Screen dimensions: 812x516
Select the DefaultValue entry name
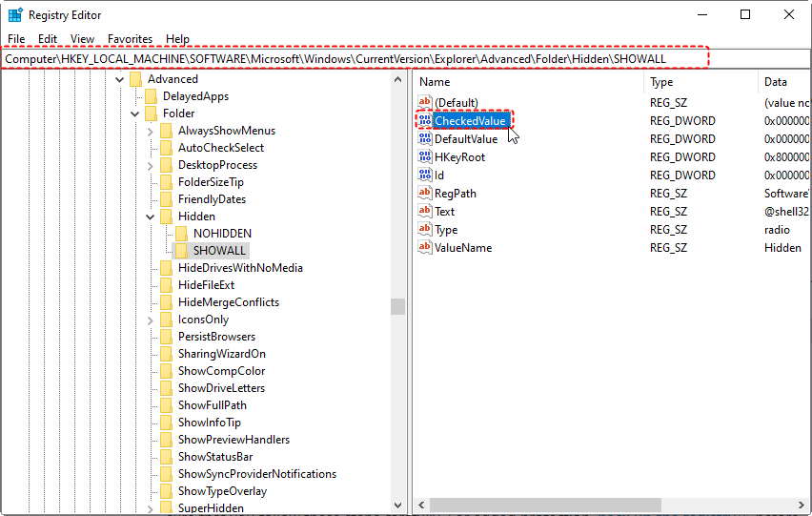tap(466, 139)
